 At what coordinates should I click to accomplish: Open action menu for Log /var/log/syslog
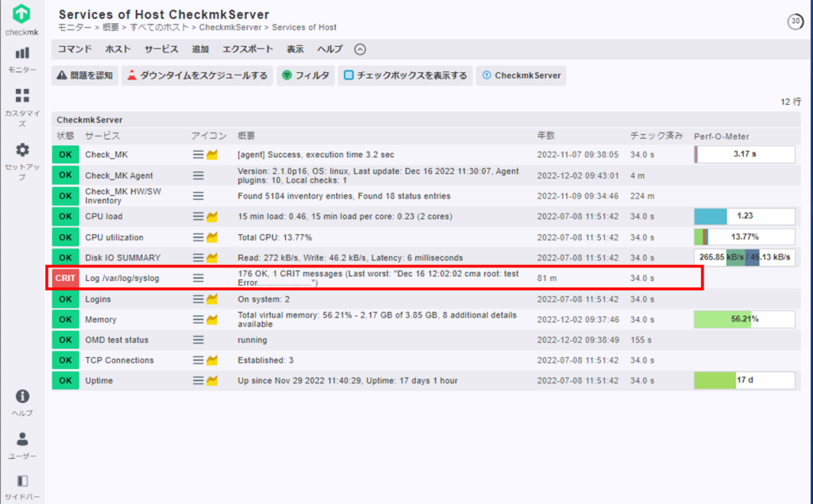click(198, 279)
